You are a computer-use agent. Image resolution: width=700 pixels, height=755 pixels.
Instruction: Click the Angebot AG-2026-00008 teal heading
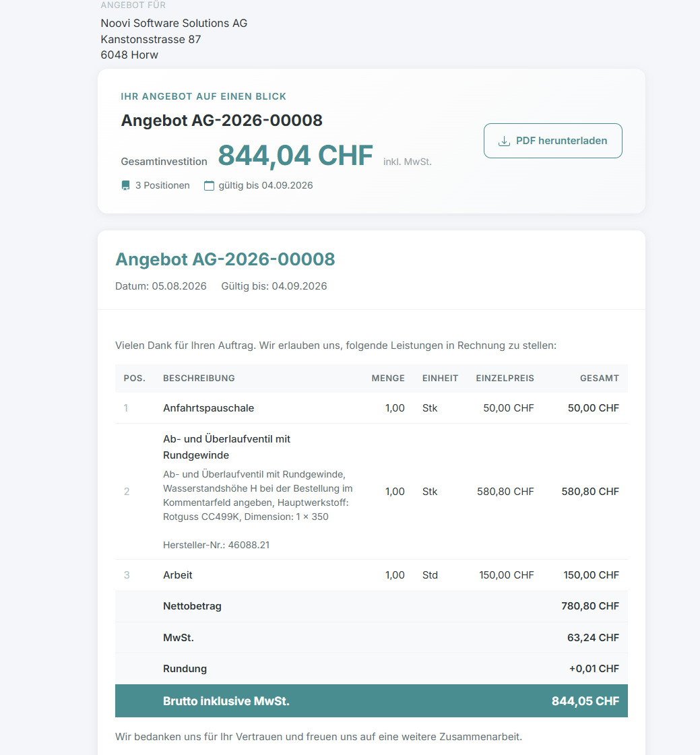[225, 259]
